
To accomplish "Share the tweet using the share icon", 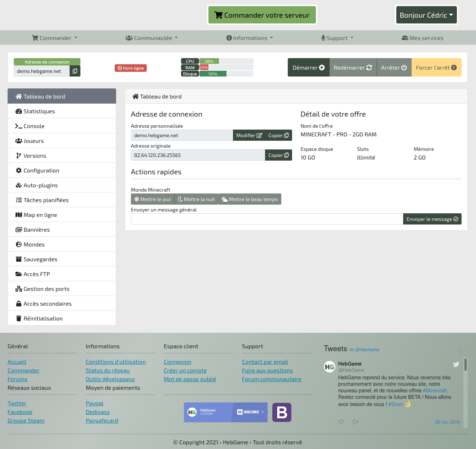I will click(356, 422).
